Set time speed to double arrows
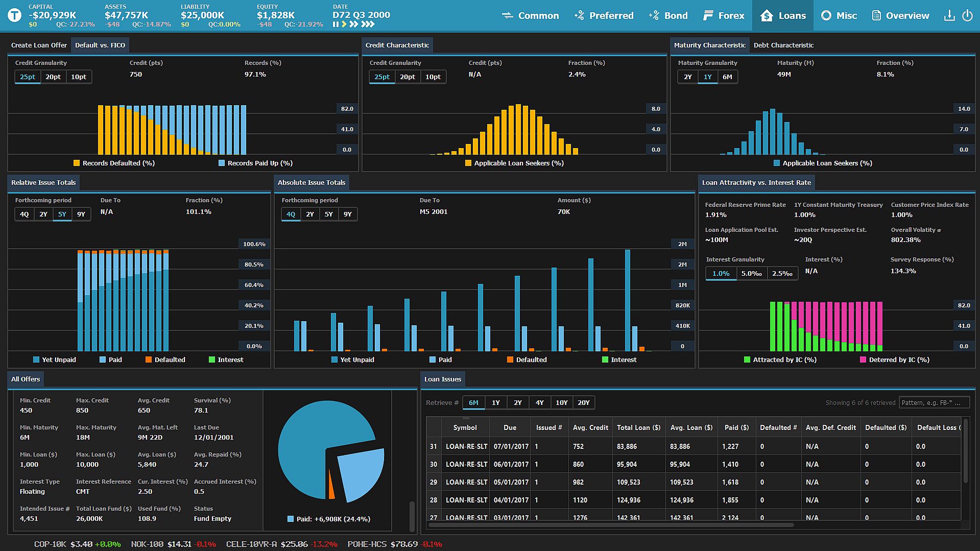 353,25
